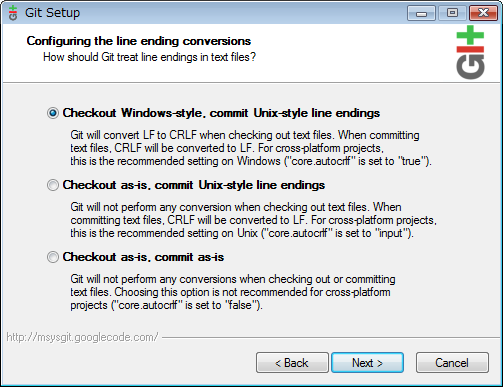
Task: Click the Git Setup window title text
Action: [x=52, y=13]
